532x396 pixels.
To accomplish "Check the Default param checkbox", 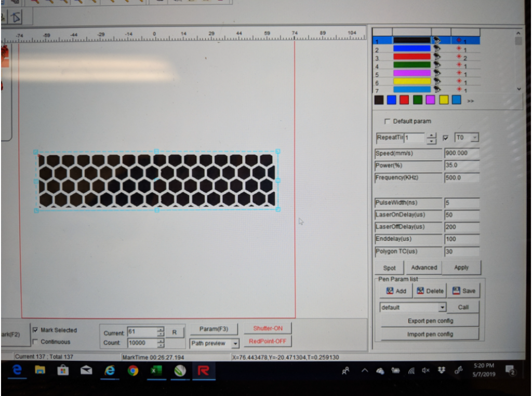I will point(387,121).
